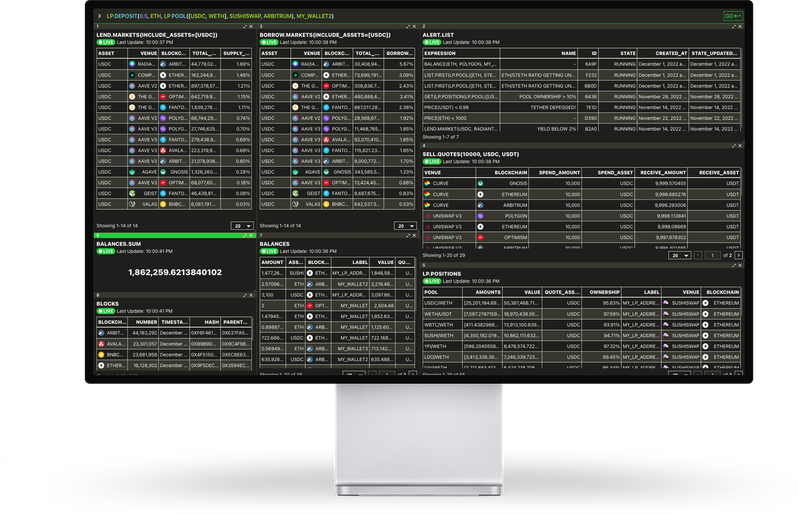Go to next page in SELL.QUOTES

pyautogui.click(x=738, y=255)
